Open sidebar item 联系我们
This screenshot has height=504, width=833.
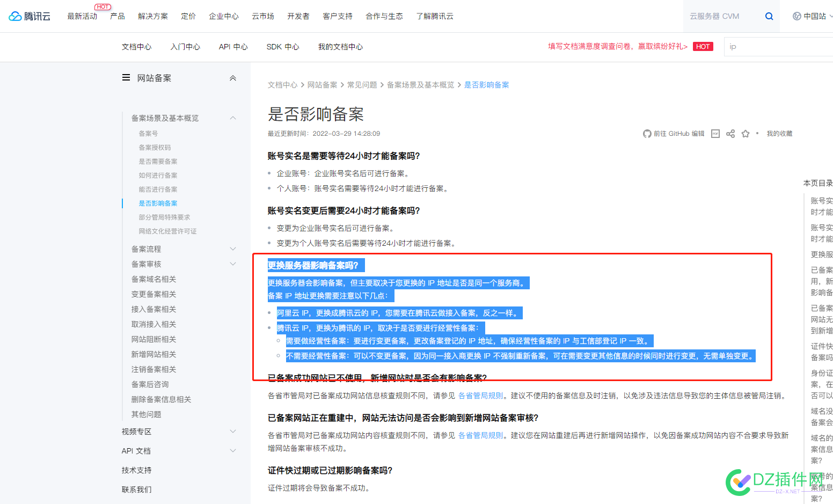click(x=137, y=490)
